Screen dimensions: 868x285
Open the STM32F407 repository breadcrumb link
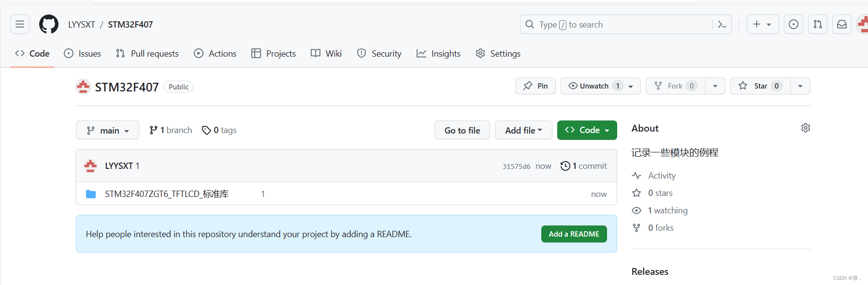[130, 25]
